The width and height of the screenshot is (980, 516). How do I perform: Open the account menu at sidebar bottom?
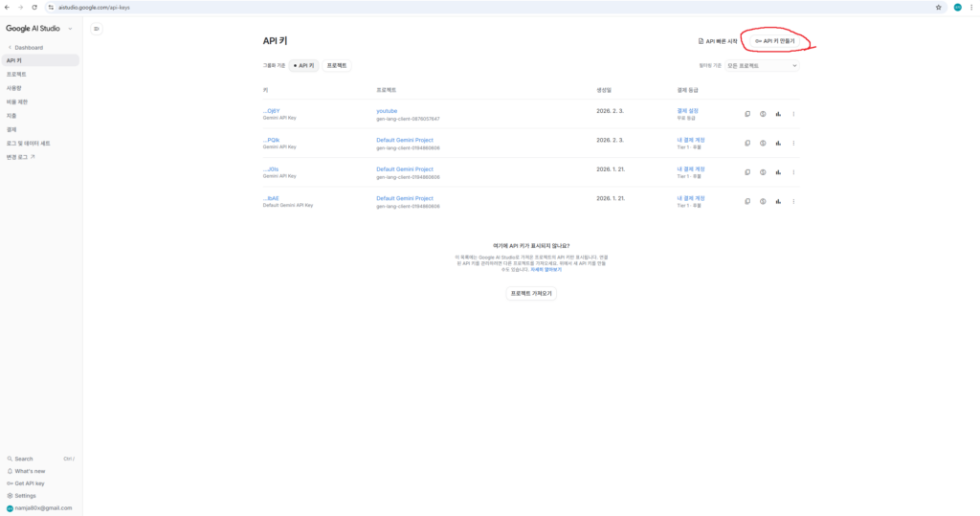tap(40, 508)
